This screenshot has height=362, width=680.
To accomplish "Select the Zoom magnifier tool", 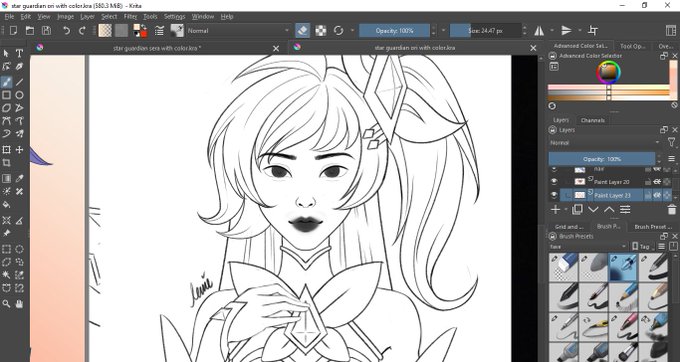I will pos(7,304).
